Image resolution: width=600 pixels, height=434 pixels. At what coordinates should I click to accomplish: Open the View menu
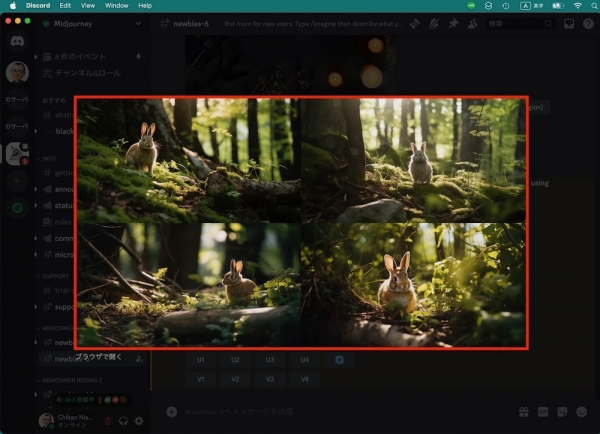[88, 6]
